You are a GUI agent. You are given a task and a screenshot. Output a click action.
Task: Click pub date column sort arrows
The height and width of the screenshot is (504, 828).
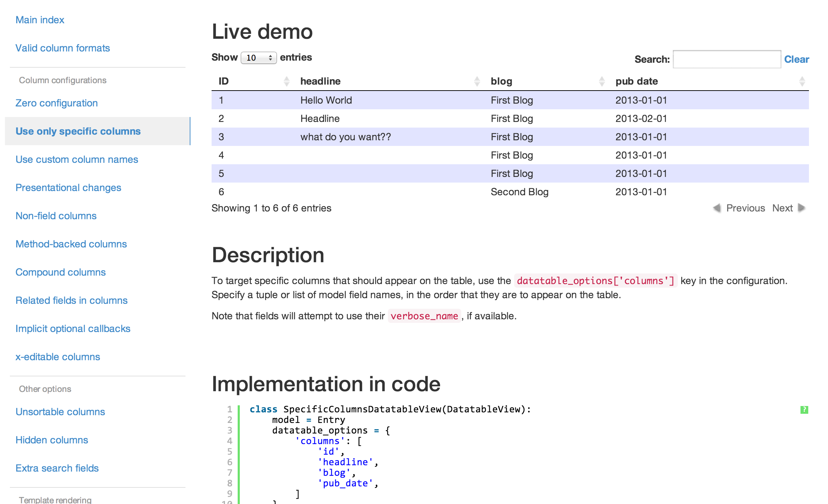click(802, 81)
